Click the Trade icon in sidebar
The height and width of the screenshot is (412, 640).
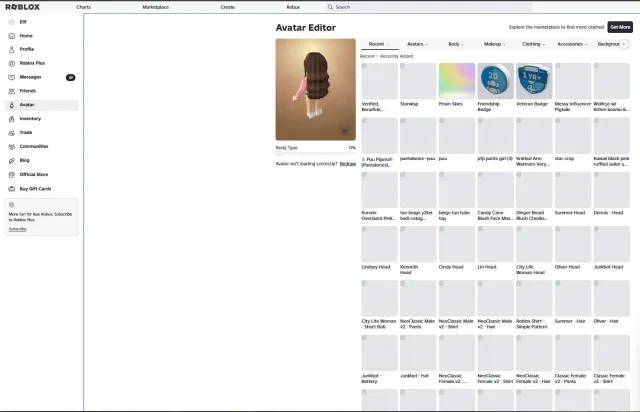[12, 133]
